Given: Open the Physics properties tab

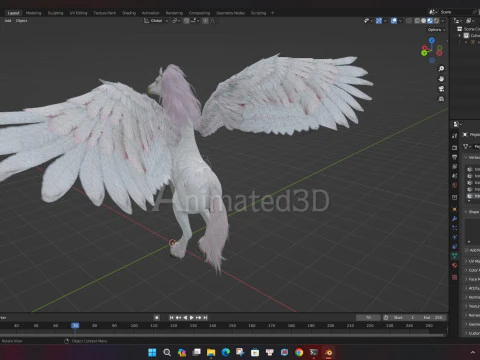Looking at the screenshot, I should tap(455, 237).
